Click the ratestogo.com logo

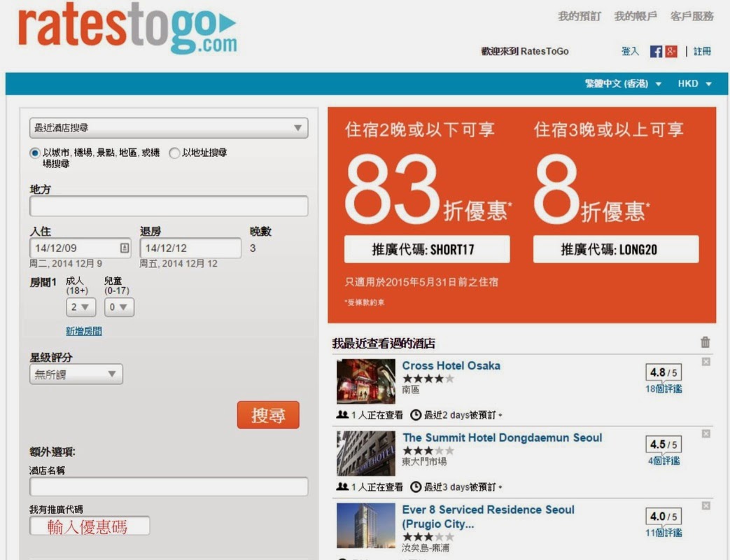127,30
